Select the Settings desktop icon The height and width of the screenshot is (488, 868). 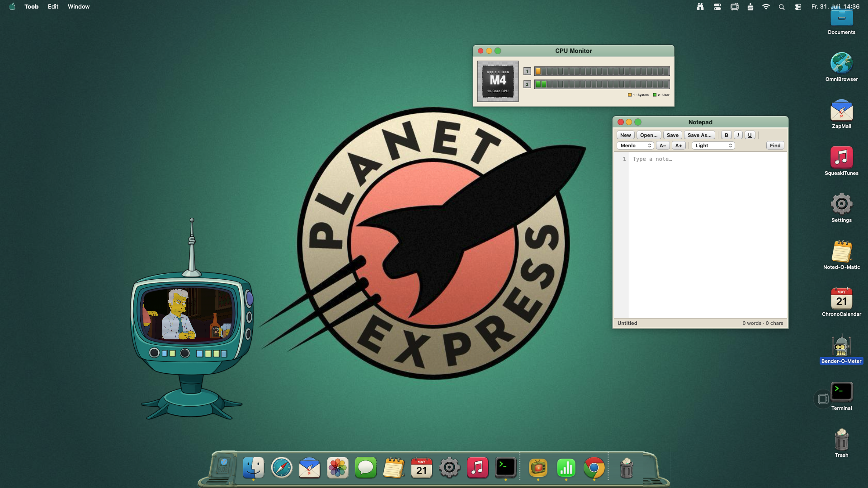841,208
